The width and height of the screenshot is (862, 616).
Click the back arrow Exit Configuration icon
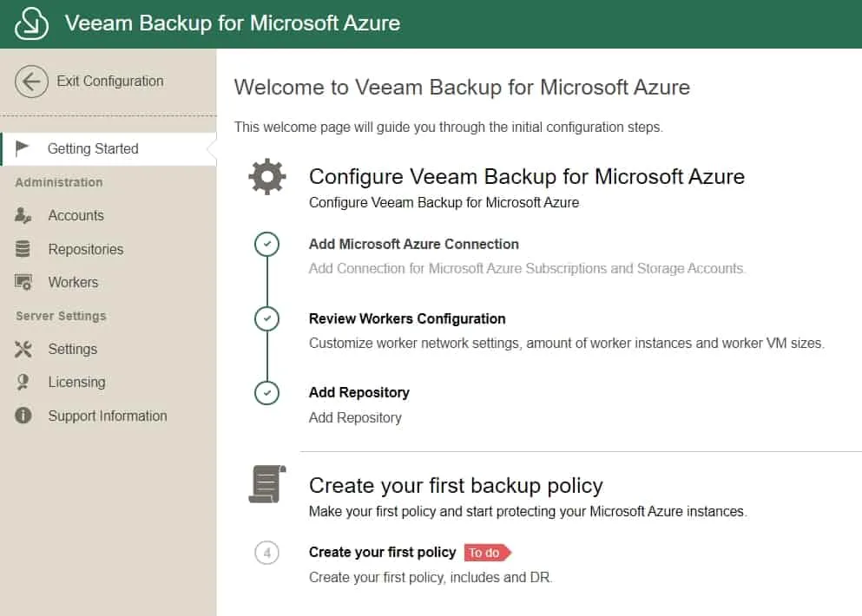tap(31, 82)
